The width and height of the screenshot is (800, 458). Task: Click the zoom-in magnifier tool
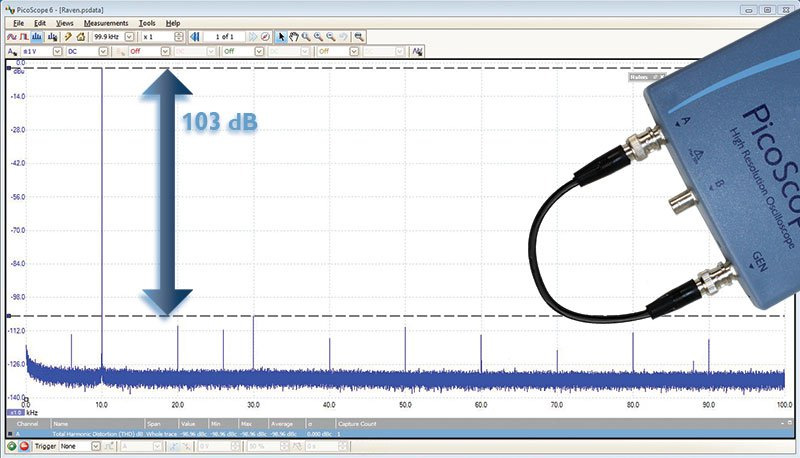[x=307, y=36]
